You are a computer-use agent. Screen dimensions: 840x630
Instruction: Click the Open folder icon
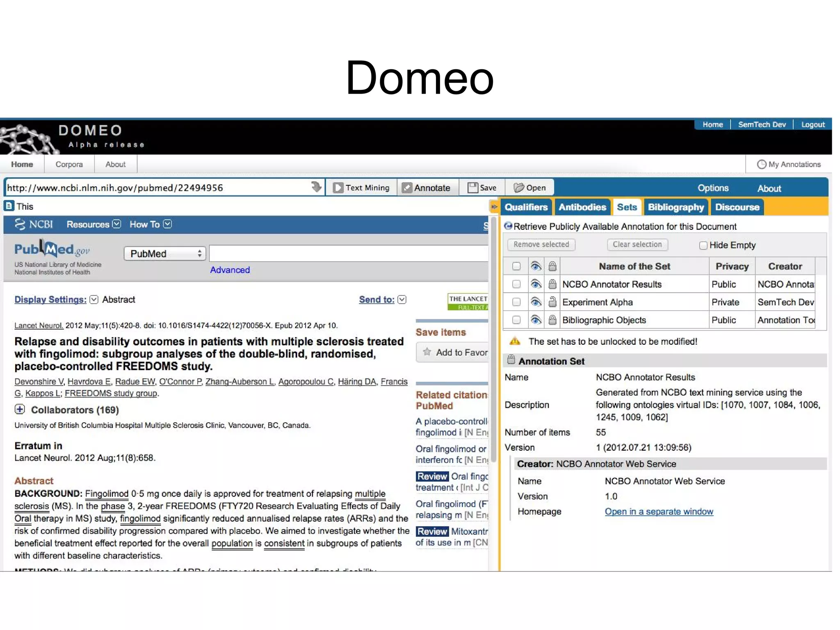519,188
